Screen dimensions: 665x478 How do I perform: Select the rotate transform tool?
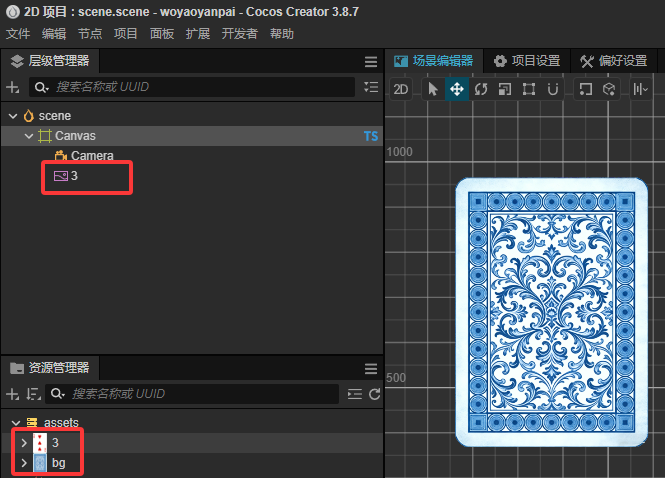tap(481, 89)
